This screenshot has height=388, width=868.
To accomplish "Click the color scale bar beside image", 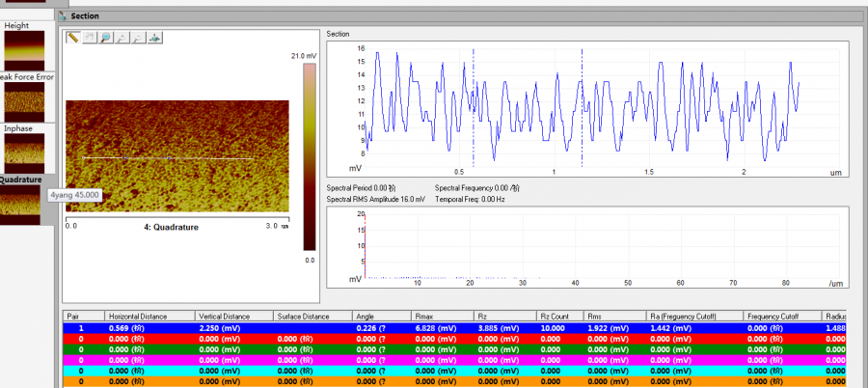I will click(309, 157).
